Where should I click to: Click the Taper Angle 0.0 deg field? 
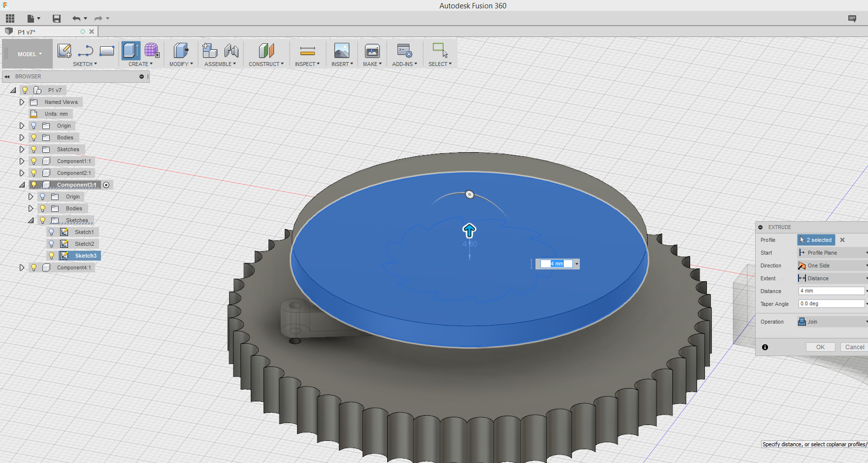[832, 304]
